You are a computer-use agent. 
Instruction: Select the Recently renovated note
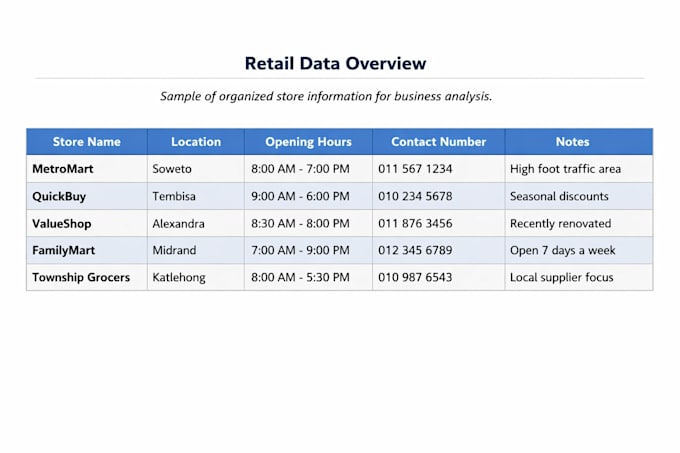[560, 224]
